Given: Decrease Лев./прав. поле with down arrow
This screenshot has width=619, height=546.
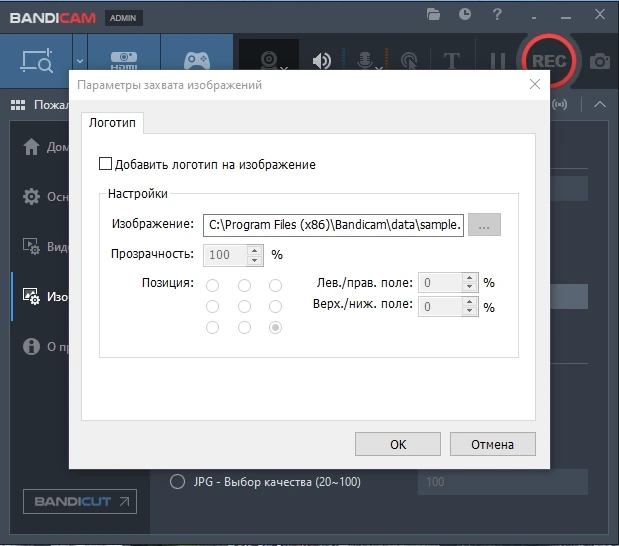Looking at the screenshot, I should coord(469,287).
